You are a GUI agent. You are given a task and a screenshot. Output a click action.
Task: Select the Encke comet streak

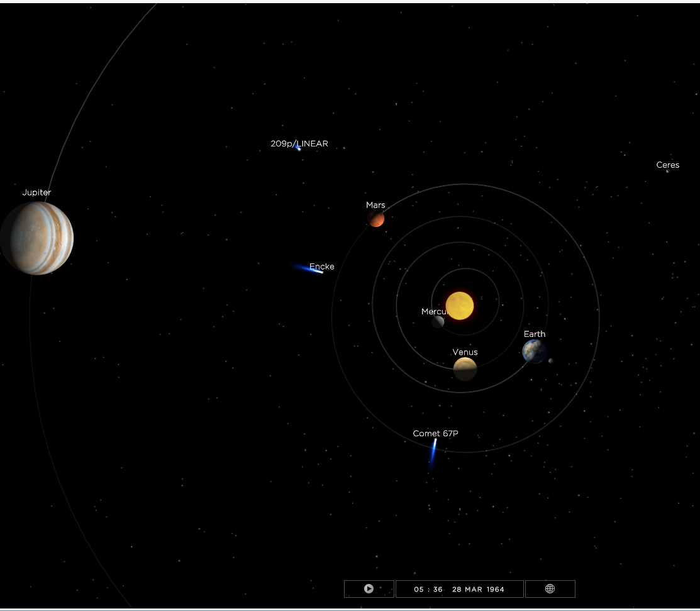(x=309, y=269)
